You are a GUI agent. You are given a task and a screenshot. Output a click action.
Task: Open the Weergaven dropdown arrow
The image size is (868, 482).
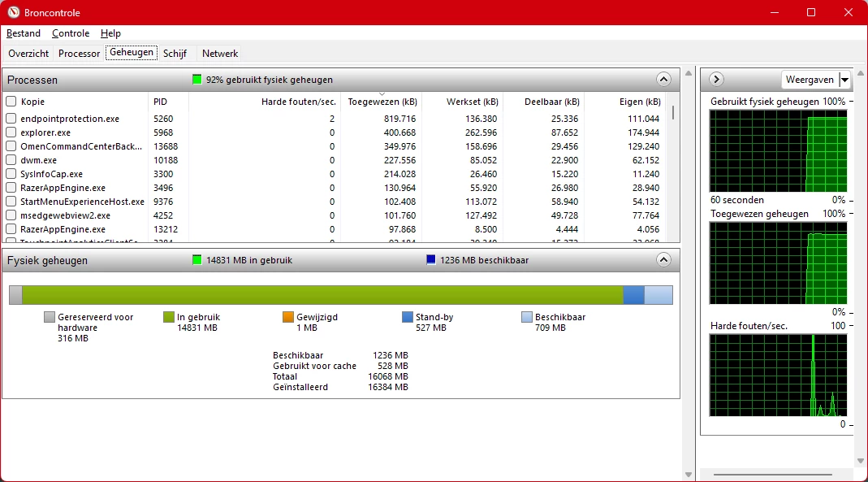point(844,80)
